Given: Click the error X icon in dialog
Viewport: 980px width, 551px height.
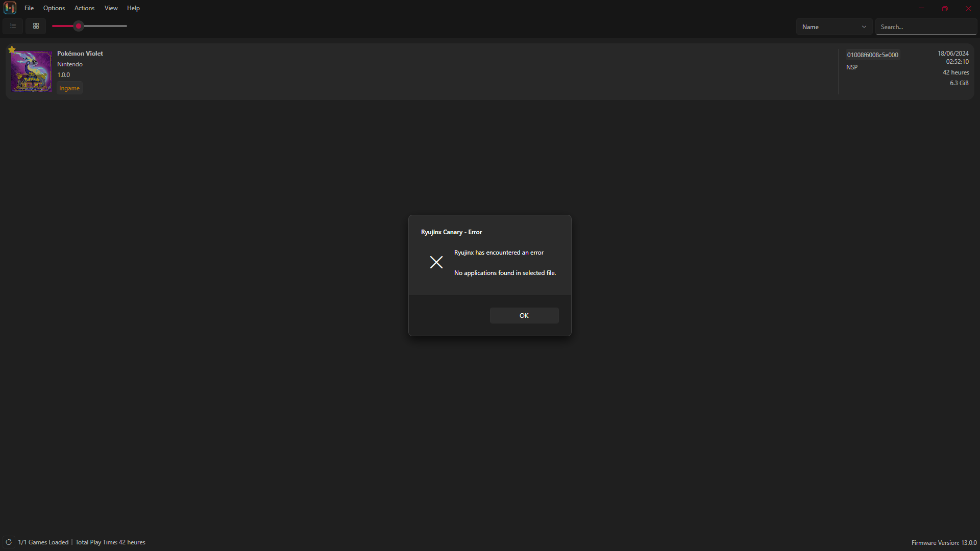Looking at the screenshot, I should tap(436, 262).
